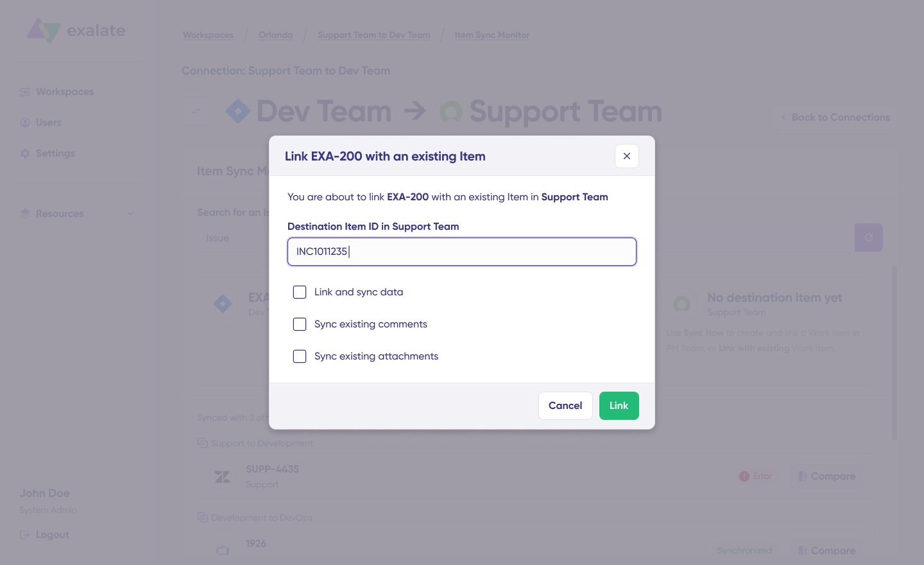Open the Orlando breadcrumb link
Screen dimensions: 924x565
(275, 35)
